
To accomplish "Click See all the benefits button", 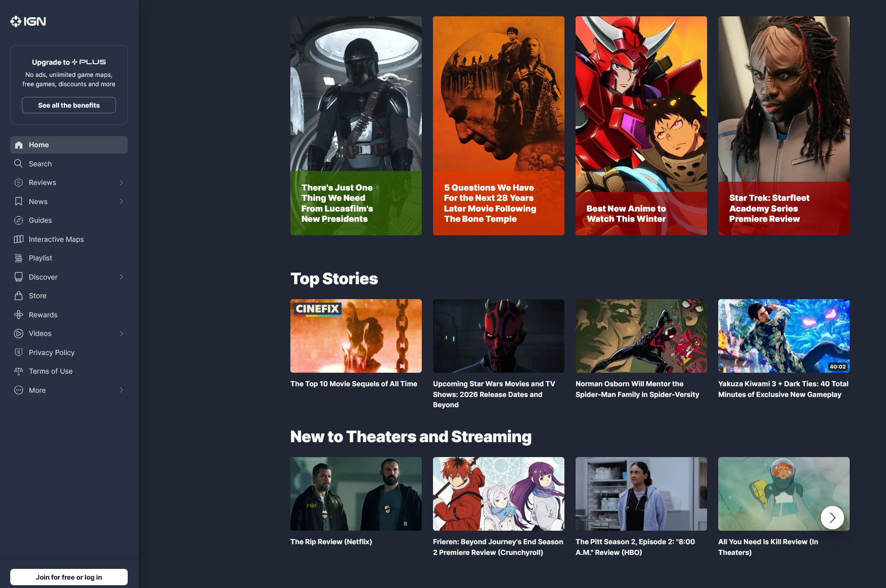I will point(69,105).
